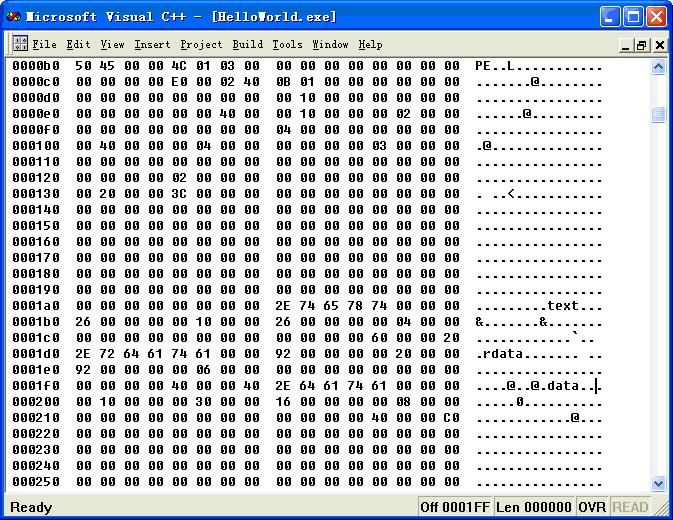Click the address 0000b0 in the offset column
The height and width of the screenshot is (520, 673).
point(36,66)
